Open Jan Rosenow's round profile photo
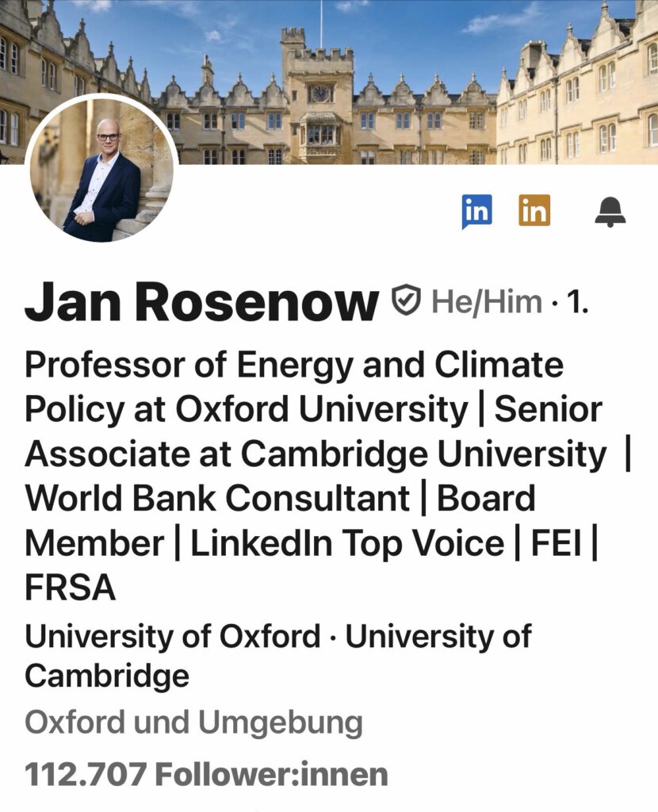The image size is (658, 812). 101,170
